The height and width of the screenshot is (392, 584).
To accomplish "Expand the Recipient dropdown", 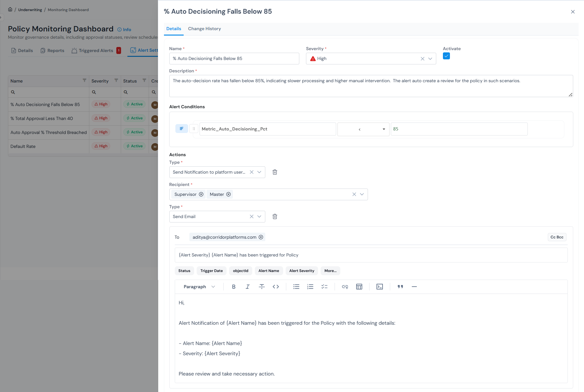I will click(x=362, y=194).
